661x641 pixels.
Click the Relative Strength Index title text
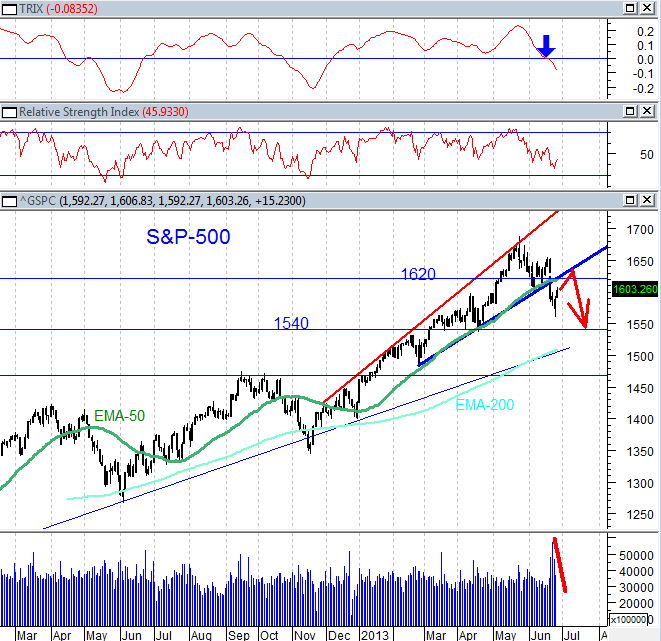tap(79, 112)
